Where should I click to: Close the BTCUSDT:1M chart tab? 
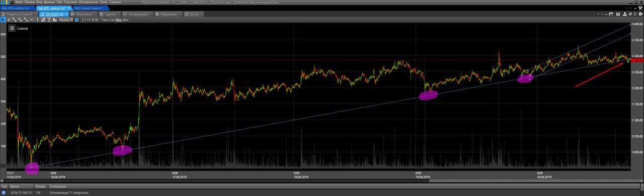(66, 14)
